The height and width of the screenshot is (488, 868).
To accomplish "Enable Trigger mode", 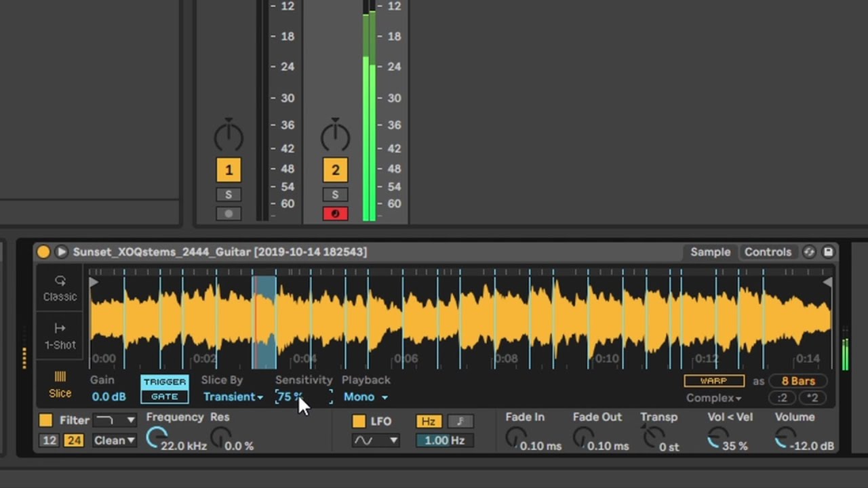I will (164, 382).
